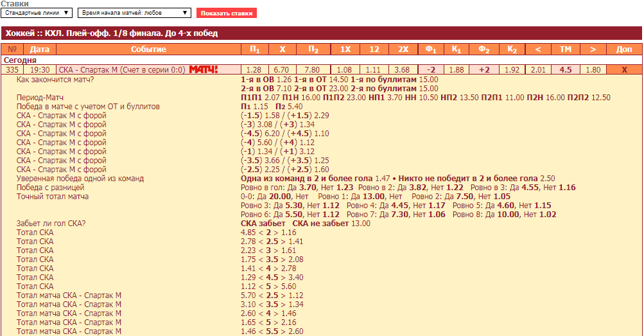
Task: Pick the 1X odds 1.08
Action: coord(345,69)
